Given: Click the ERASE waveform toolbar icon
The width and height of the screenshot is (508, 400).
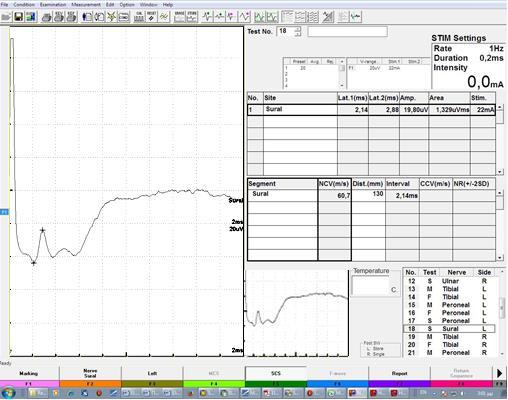Looking at the screenshot, I should pyautogui.click(x=180, y=17).
